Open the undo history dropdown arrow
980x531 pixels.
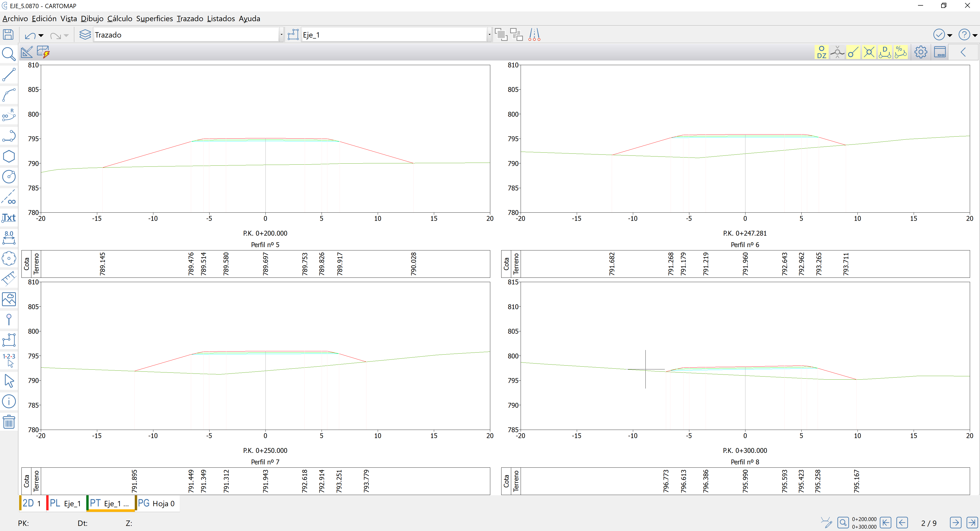point(41,35)
